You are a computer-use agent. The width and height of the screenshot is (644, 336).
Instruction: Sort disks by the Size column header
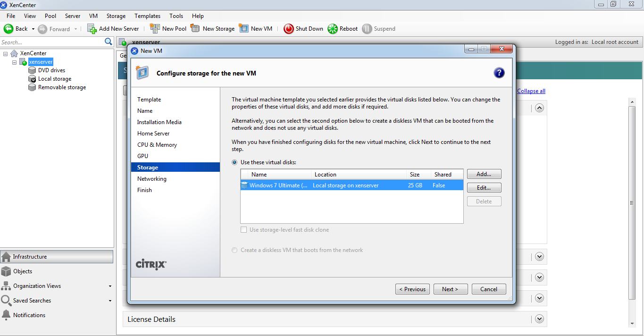(418, 175)
